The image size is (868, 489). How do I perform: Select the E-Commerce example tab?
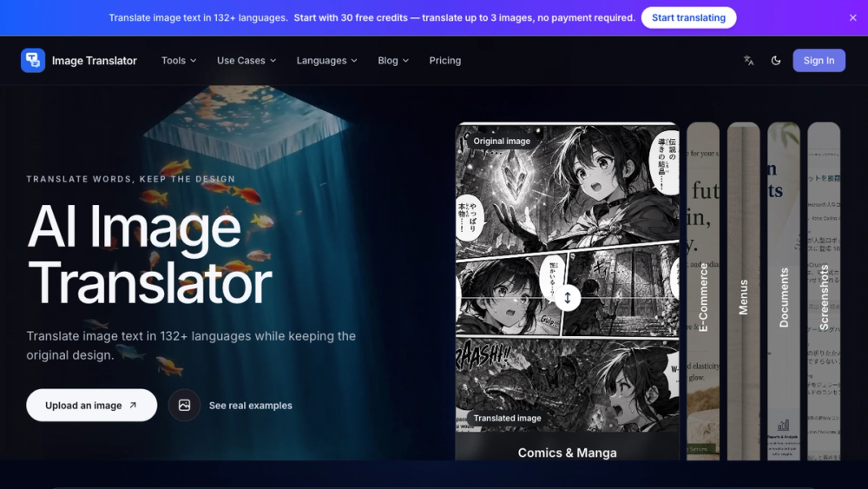[703, 291]
